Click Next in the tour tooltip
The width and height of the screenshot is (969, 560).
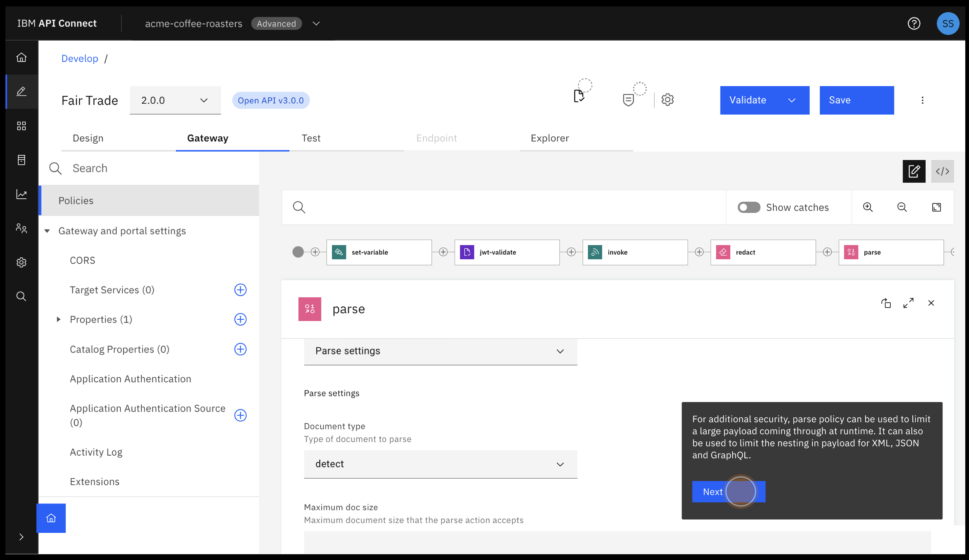729,492
